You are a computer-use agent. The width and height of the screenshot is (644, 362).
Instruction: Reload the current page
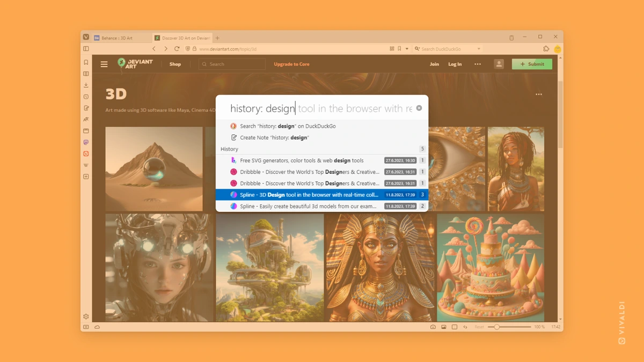point(177,48)
